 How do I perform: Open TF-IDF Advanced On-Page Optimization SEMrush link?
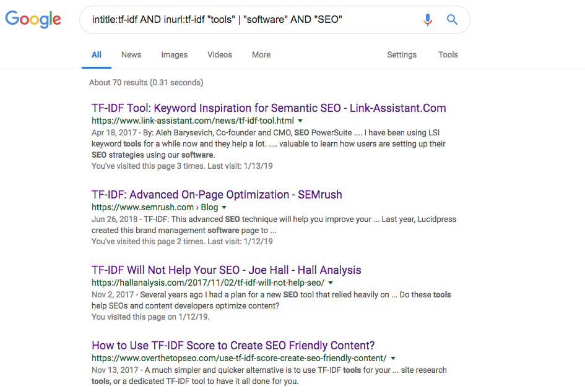[x=217, y=195]
